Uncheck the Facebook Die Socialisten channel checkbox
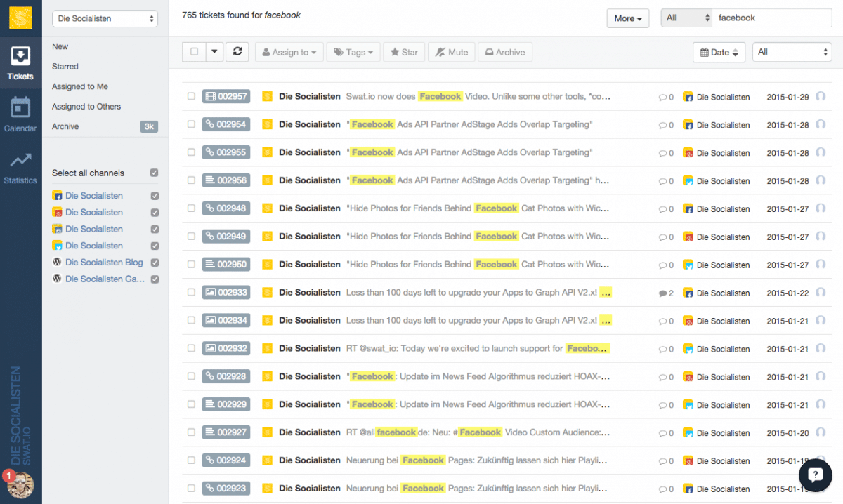 155,197
